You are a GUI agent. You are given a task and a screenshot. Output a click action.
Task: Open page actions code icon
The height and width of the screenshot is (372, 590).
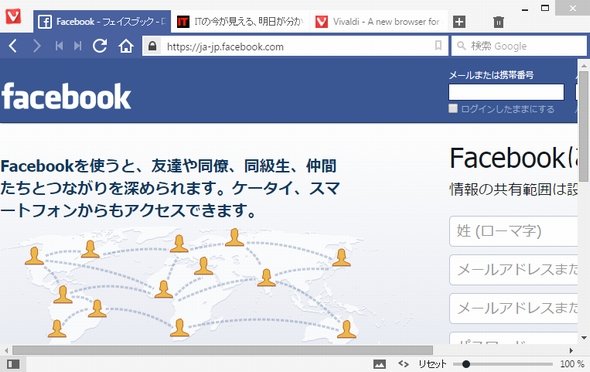tap(403, 364)
